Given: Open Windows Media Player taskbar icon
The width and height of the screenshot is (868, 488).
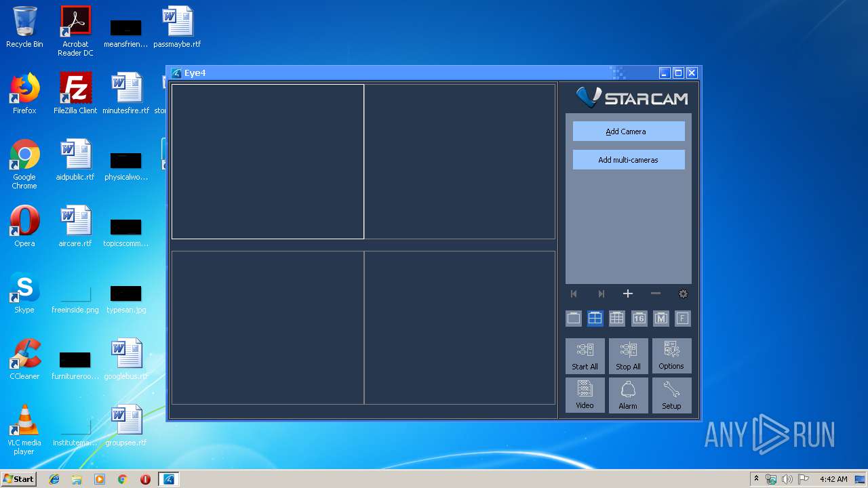Looking at the screenshot, I should point(100,479).
